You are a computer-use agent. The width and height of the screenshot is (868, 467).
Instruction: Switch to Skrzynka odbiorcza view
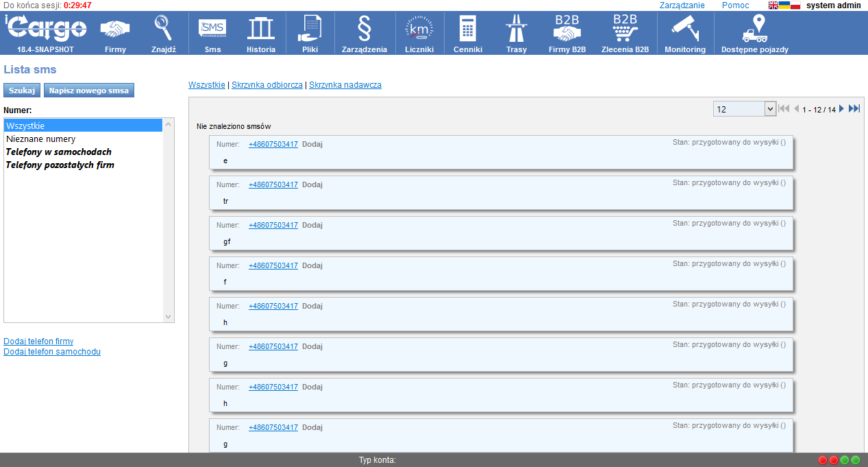[x=266, y=85]
